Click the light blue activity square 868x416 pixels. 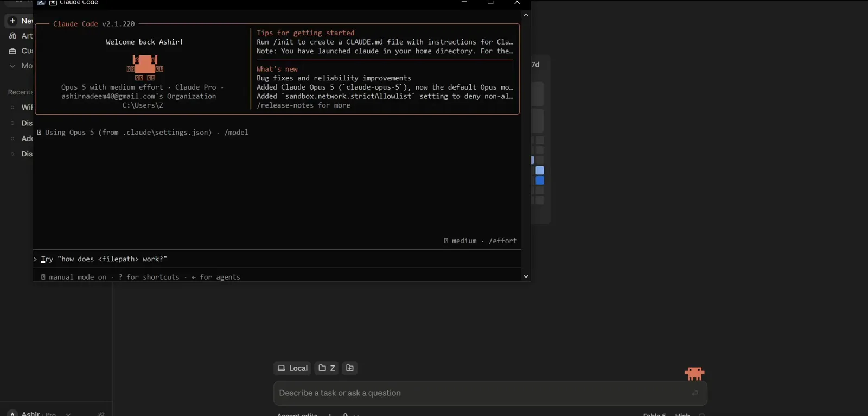pyautogui.click(x=540, y=171)
